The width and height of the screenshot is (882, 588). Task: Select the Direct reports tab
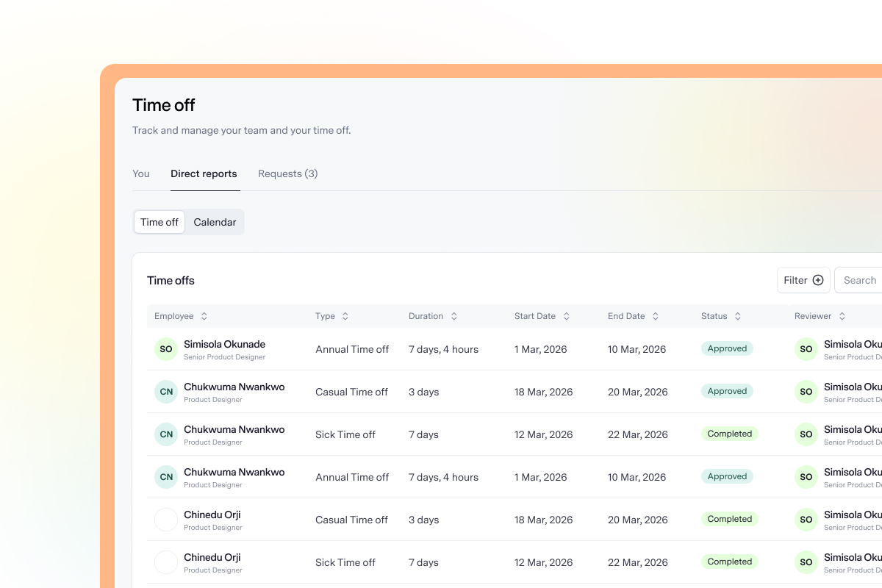click(204, 174)
